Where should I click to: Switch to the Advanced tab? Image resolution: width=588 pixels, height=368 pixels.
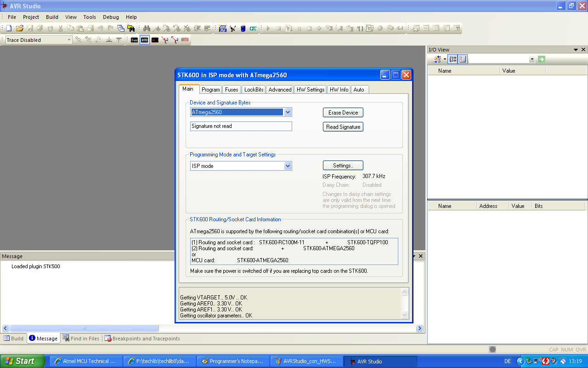[x=280, y=90]
